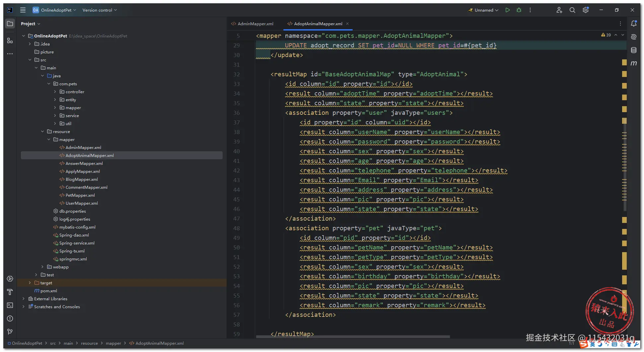The image size is (644, 352).
Task: Open more run actions menu
Action: (x=530, y=10)
